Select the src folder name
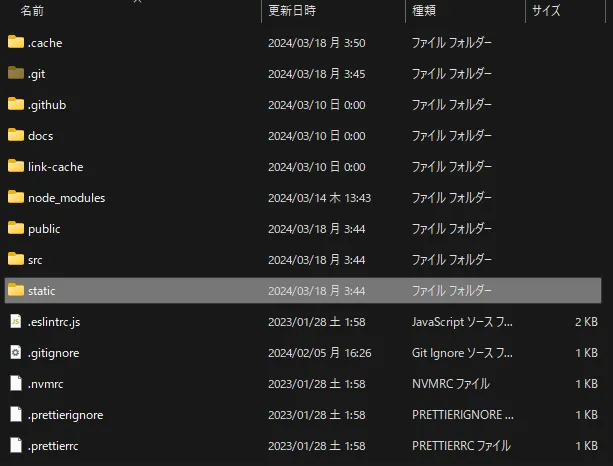This screenshot has width=613, height=466. (35, 259)
